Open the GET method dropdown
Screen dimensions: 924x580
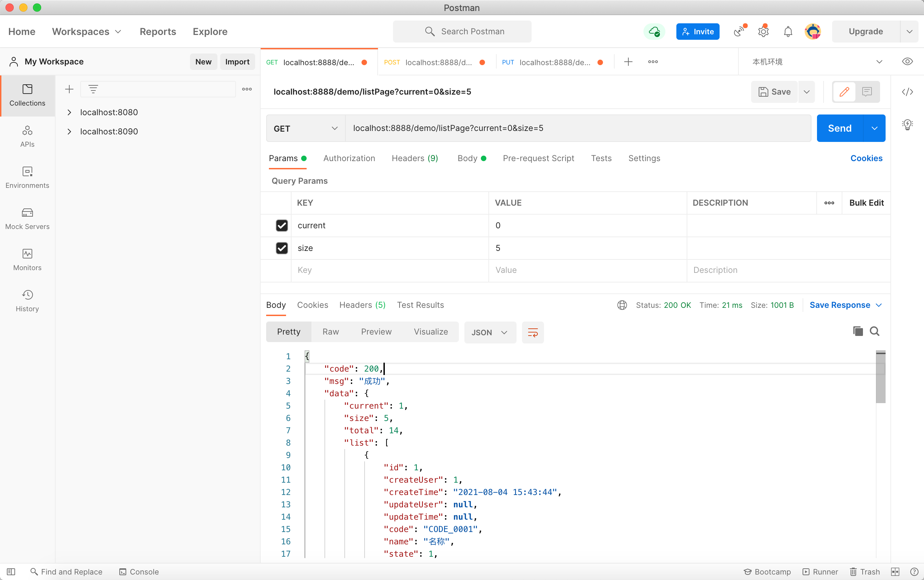(306, 129)
